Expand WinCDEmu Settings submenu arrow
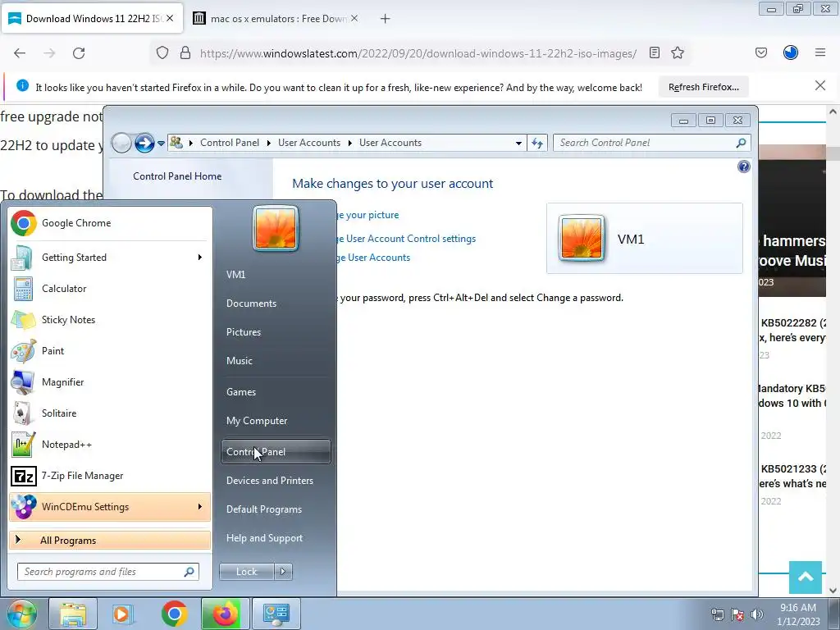The width and height of the screenshot is (840, 630). [x=200, y=507]
